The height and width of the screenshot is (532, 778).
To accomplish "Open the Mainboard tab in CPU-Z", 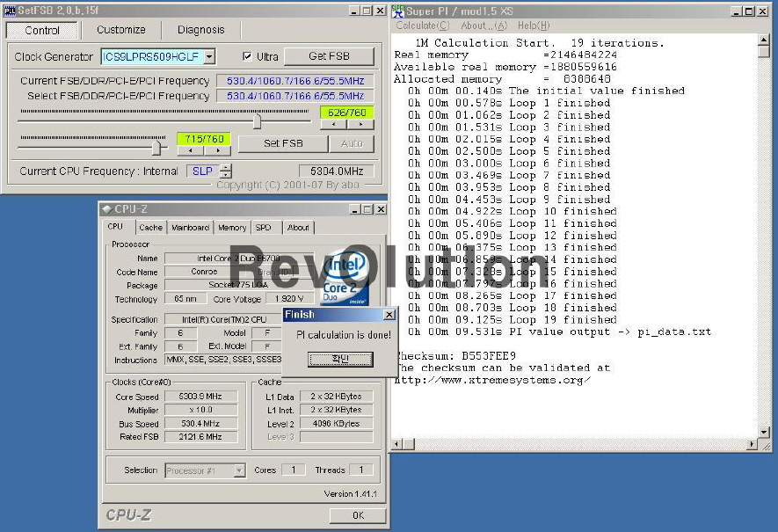I will point(190,227).
